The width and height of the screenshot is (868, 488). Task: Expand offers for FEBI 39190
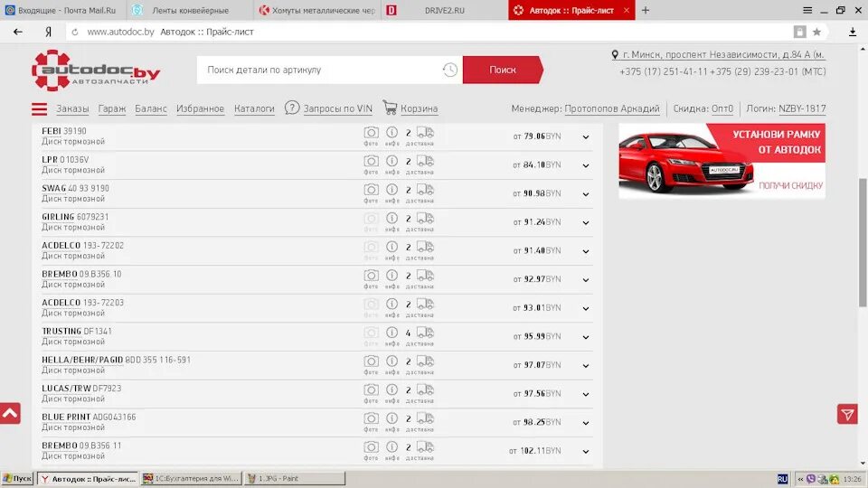(x=586, y=136)
